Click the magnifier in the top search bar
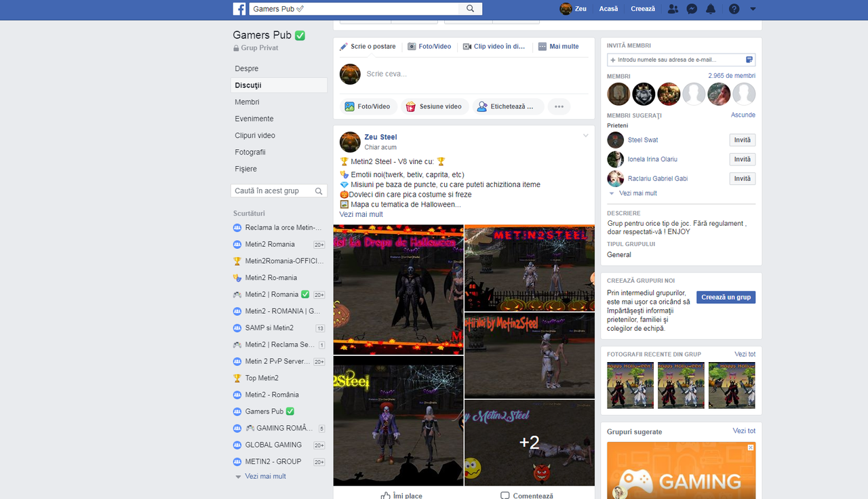This screenshot has height=499, width=868. coord(471,8)
